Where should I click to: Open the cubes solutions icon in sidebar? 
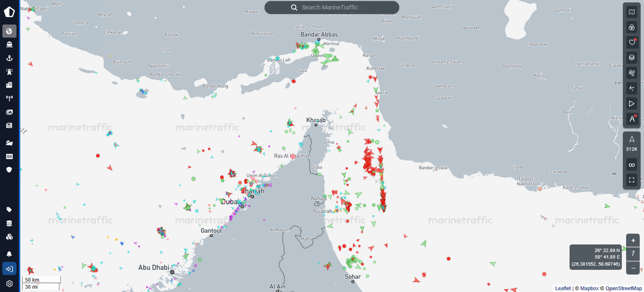click(9, 236)
